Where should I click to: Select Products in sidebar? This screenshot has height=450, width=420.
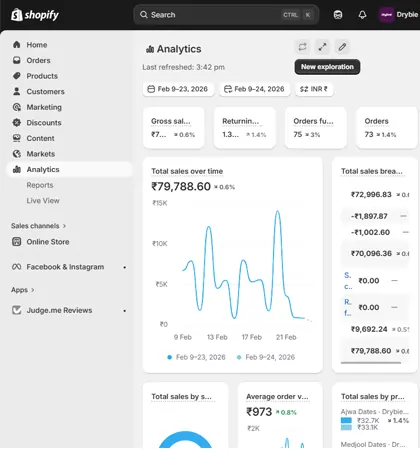tap(42, 76)
